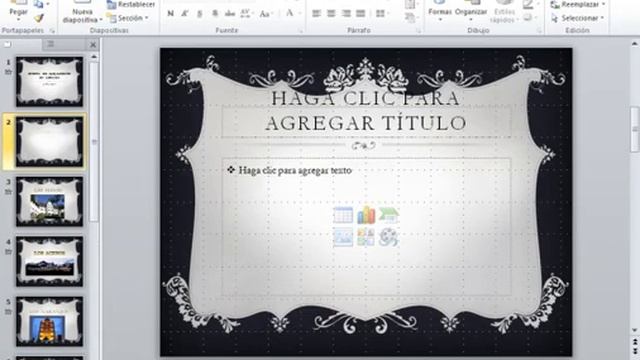
Task: Click main editor scroll-up arrow
Action: [635, 44]
